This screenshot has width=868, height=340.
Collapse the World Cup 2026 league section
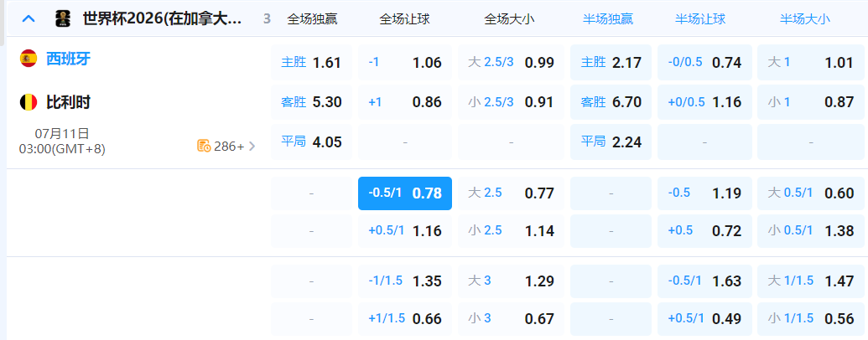(29, 18)
